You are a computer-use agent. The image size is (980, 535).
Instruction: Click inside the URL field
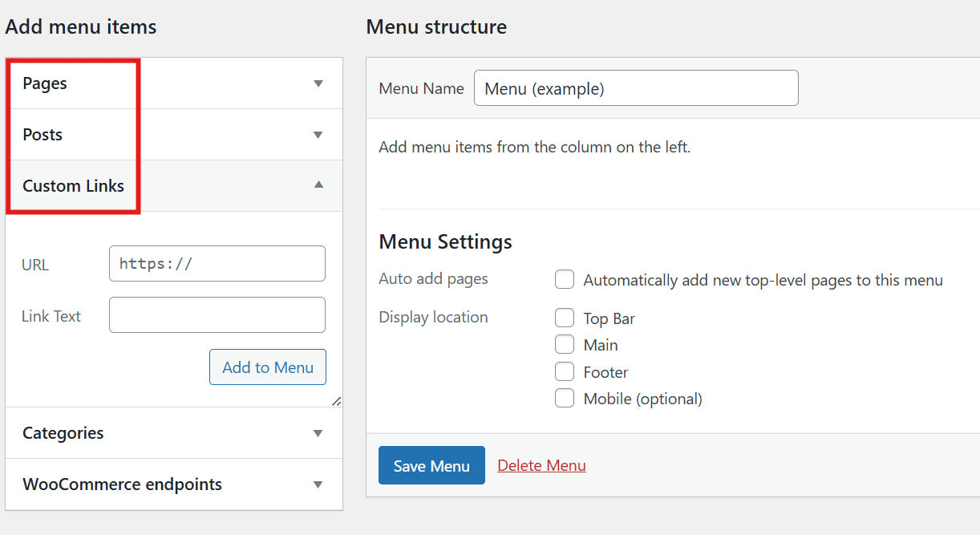[217, 263]
